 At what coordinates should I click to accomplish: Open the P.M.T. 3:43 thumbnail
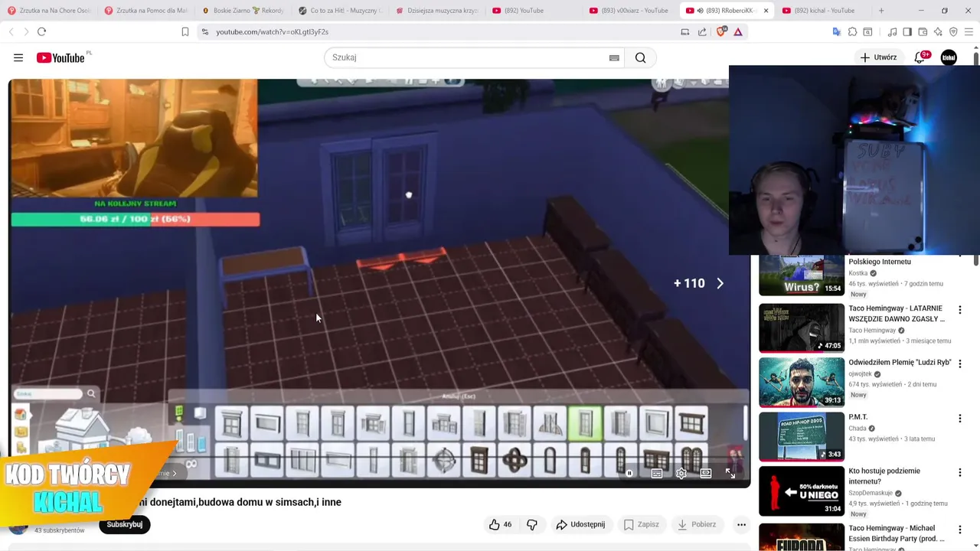(802, 437)
